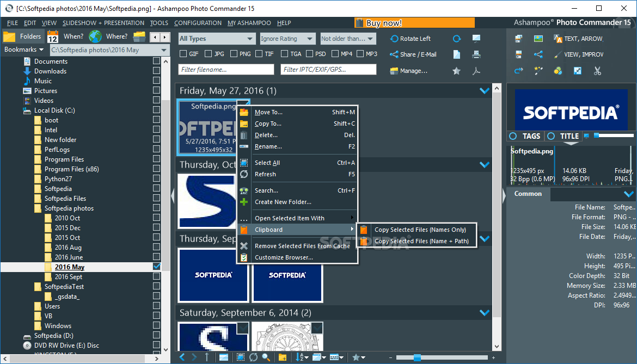The image size is (637, 364).
Task: Select Copy Selected Files (Names Only)
Action: point(417,230)
